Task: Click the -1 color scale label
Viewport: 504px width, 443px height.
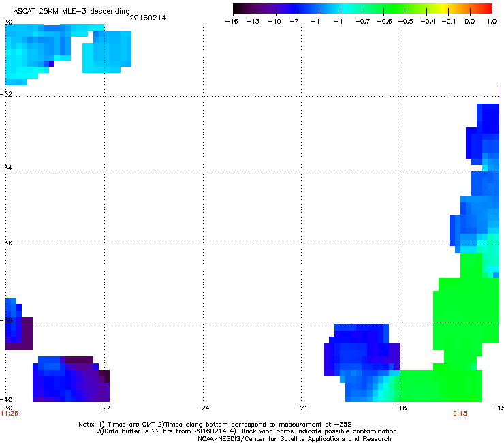Action: (x=338, y=22)
